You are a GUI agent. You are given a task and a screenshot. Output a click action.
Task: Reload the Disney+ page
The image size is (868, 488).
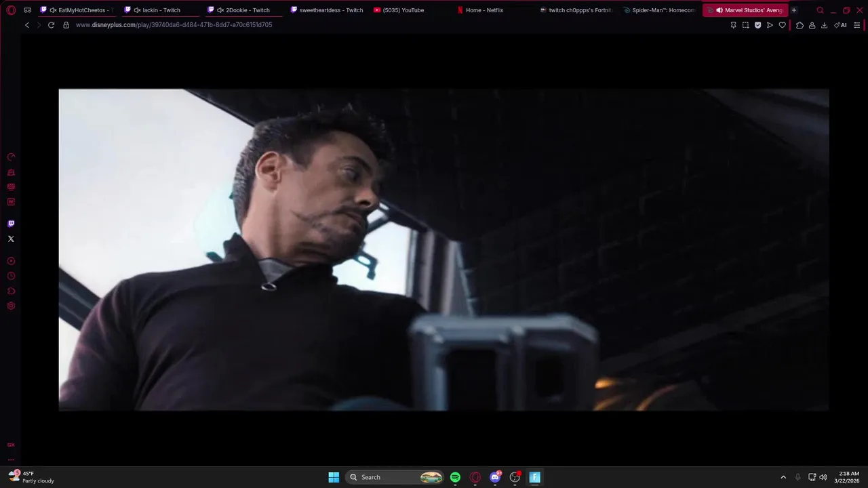[51, 25]
